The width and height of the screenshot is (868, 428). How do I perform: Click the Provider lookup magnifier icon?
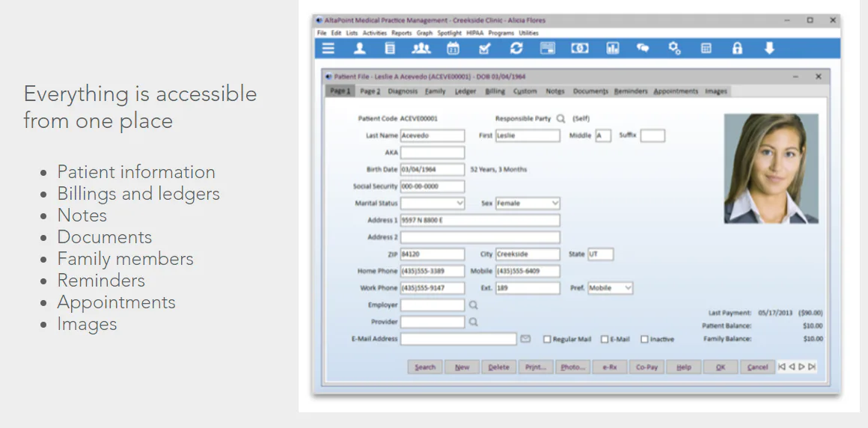click(474, 322)
